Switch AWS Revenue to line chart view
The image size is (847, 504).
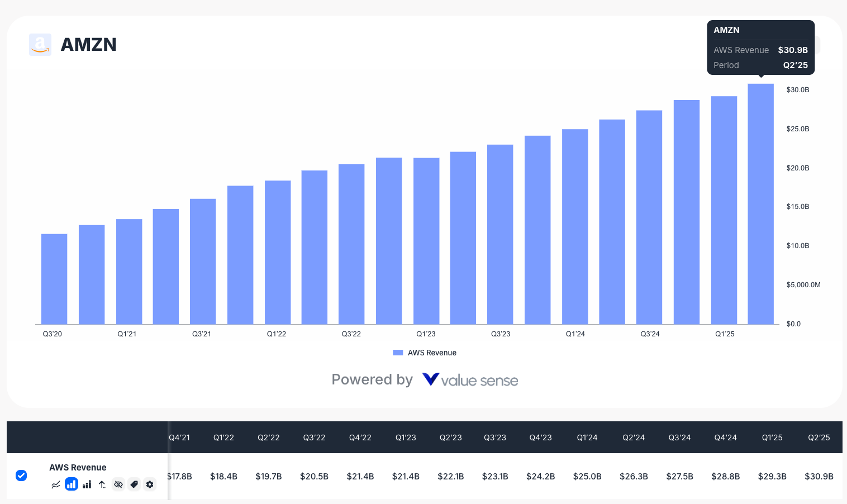[56, 484]
